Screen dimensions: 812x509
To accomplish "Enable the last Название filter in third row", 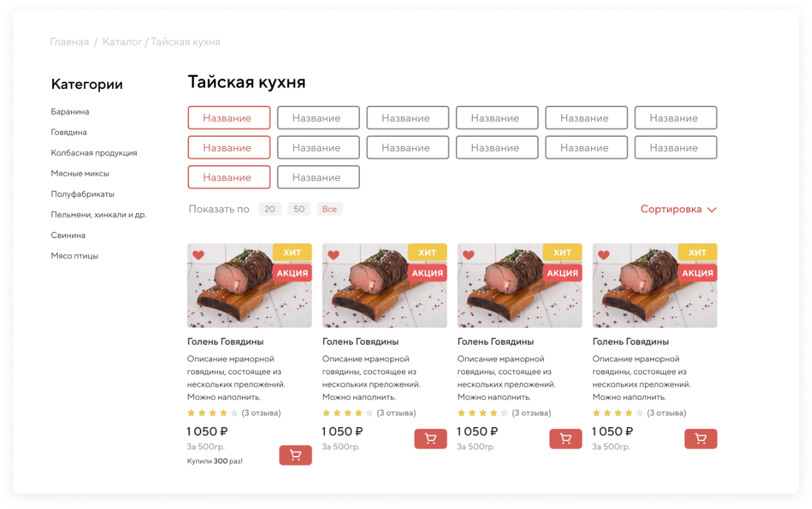I will 318,177.
